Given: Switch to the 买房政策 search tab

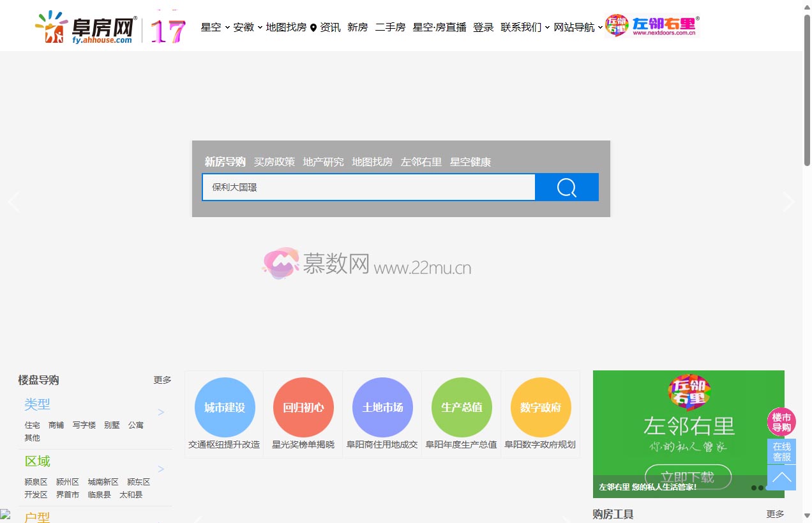Looking at the screenshot, I should tap(274, 162).
